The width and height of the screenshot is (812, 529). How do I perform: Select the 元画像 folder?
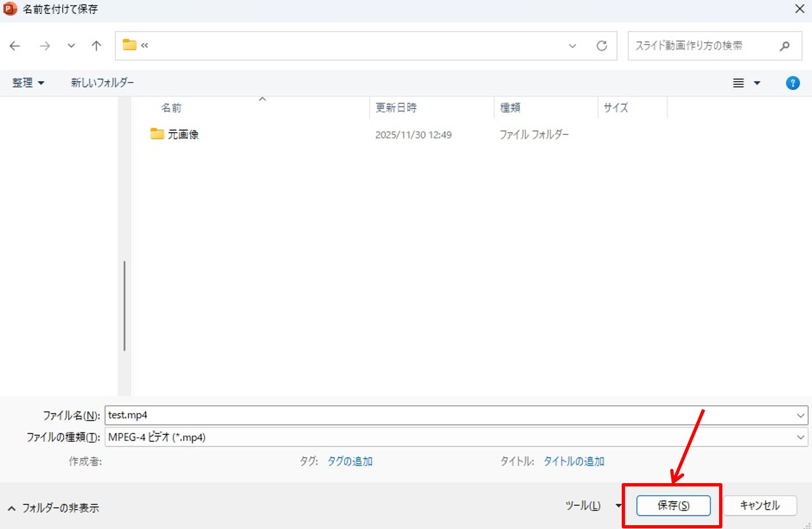(x=183, y=134)
